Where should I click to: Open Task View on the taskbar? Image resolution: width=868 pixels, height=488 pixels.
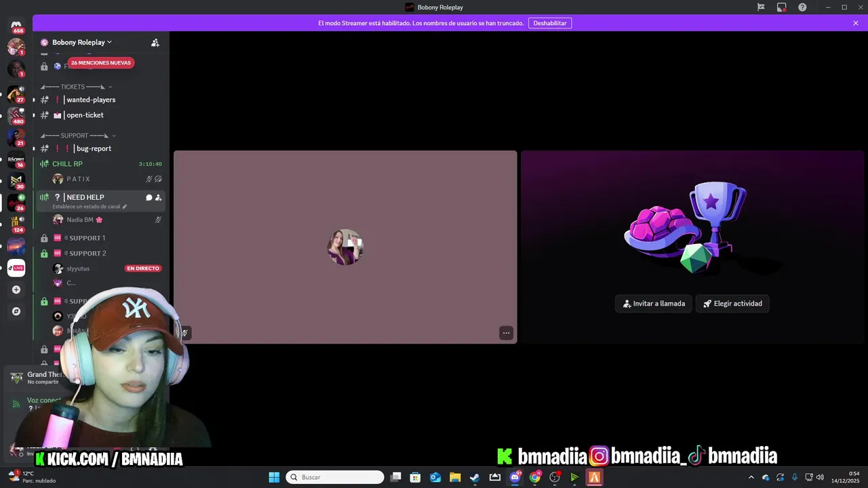click(396, 477)
